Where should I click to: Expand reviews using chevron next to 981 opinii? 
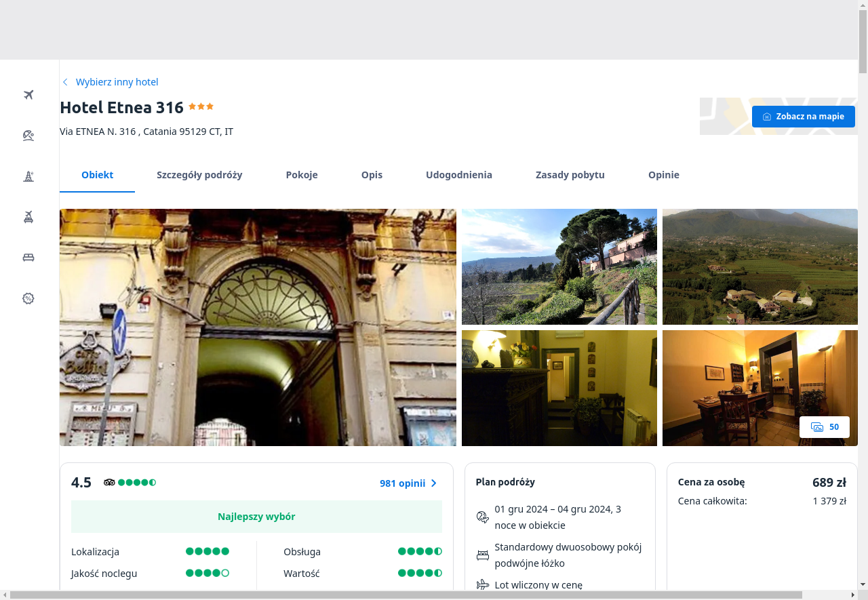click(434, 483)
